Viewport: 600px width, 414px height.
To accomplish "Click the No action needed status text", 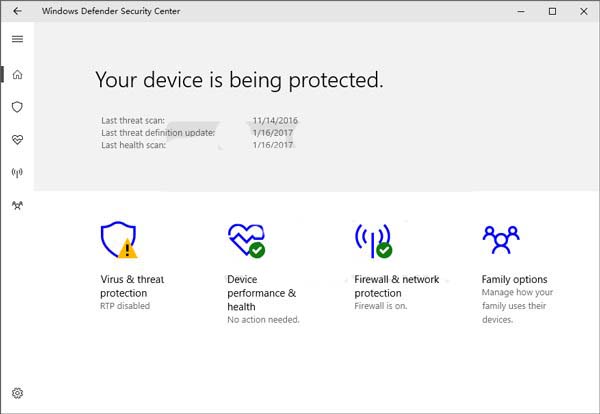I will (x=263, y=319).
